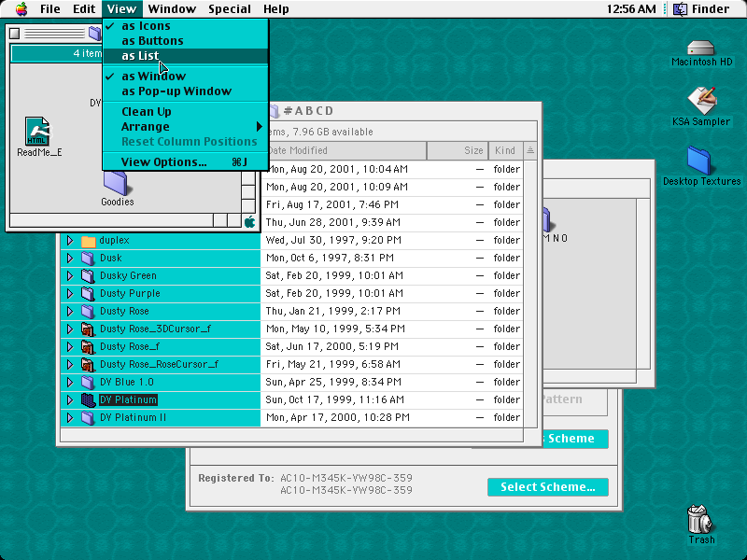Click the highlighted DV Platinum folder icon
747x560 pixels.
tap(88, 400)
